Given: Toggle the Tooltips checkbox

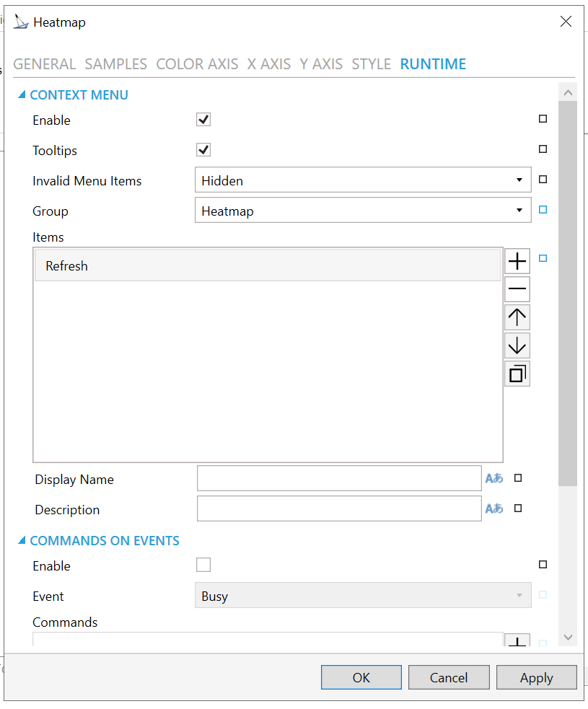Looking at the screenshot, I should tap(203, 150).
